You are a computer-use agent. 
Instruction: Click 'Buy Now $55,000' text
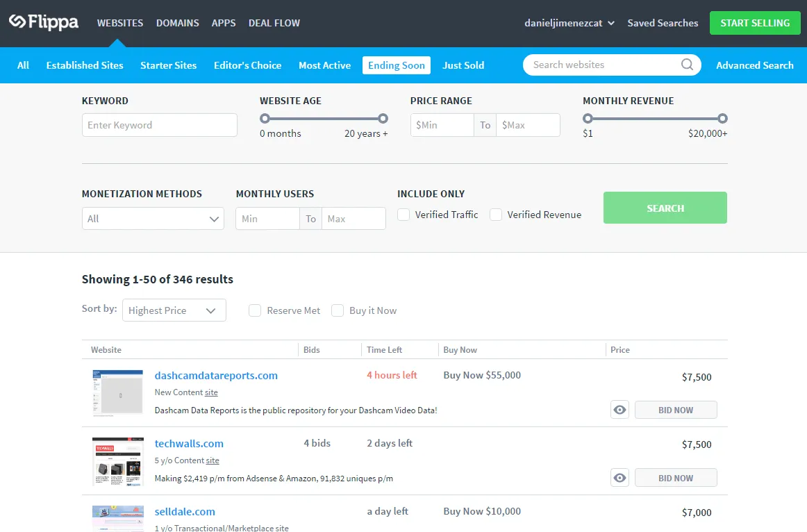coord(482,375)
